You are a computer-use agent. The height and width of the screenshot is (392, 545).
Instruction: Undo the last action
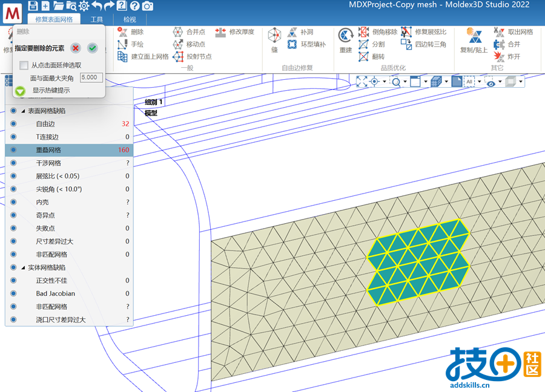pyautogui.click(x=97, y=5)
